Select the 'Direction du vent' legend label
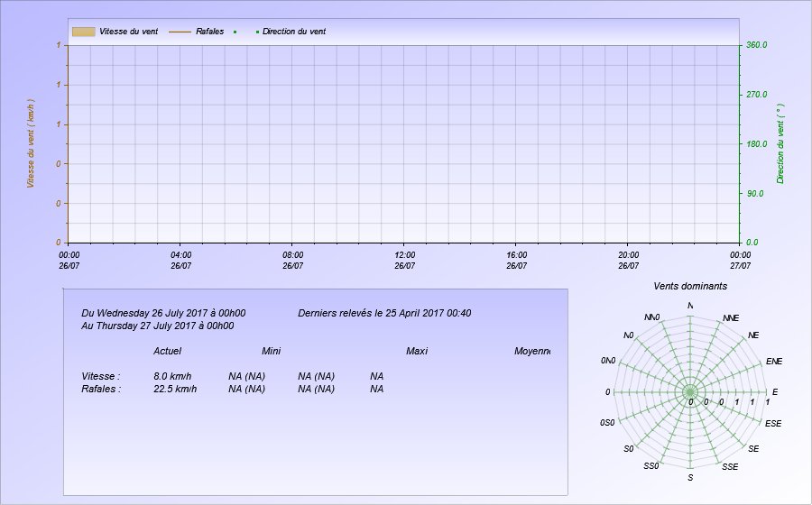Image resolution: width=812 pixels, height=505 pixels. coord(294,32)
